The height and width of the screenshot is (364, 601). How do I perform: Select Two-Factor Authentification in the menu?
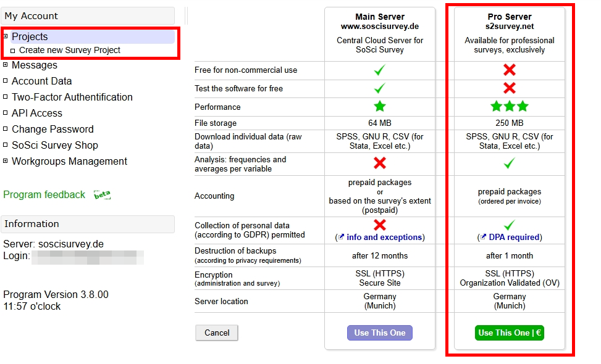pyautogui.click(x=70, y=96)
